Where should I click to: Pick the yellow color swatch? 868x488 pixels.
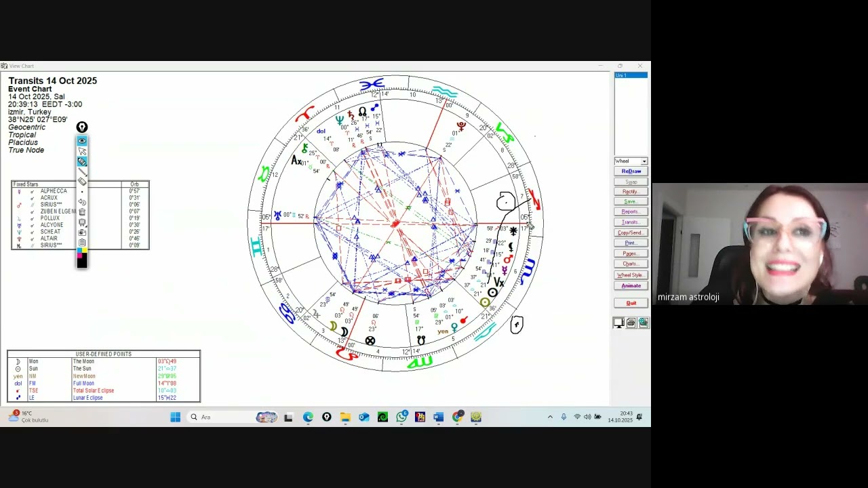click(84, 251)
